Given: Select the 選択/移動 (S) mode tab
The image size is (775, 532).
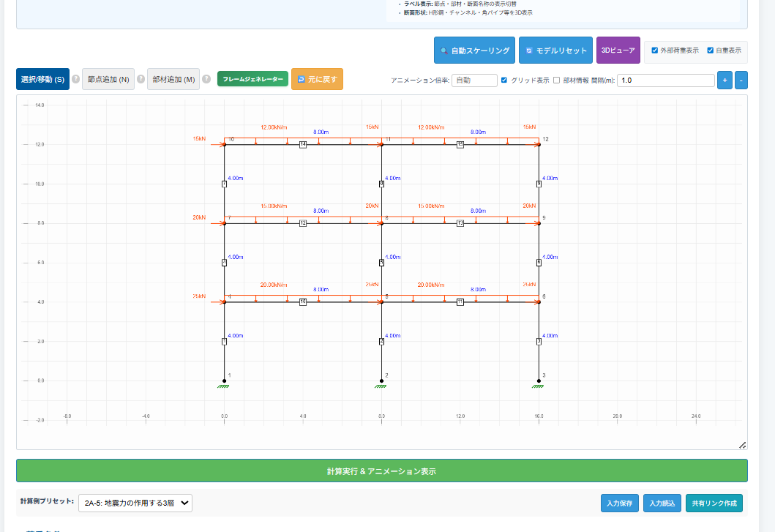Looking at the screenshot, I should 42,79.
